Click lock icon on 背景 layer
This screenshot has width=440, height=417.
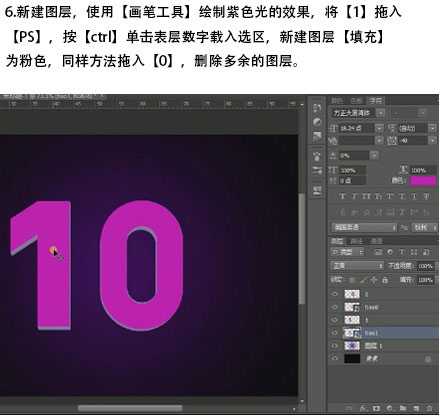point(428,359)
